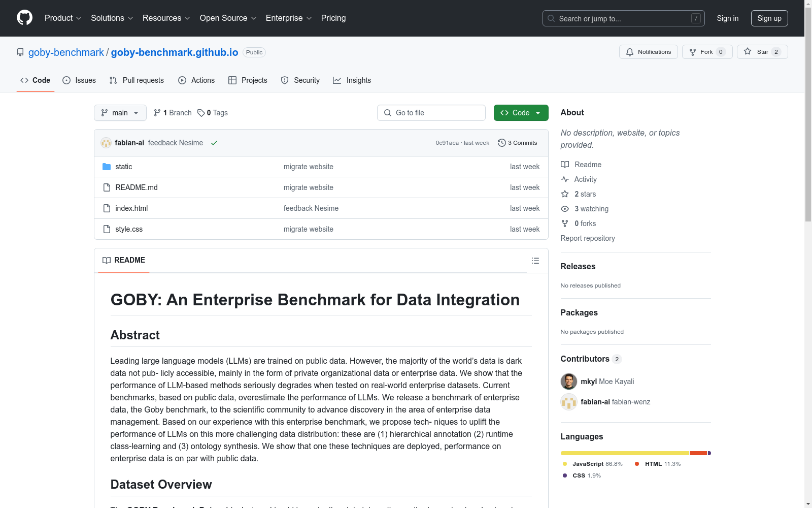The height and width of the screenshot is (508, 812).
Task: Click the Sign in link
Action: 728,18
